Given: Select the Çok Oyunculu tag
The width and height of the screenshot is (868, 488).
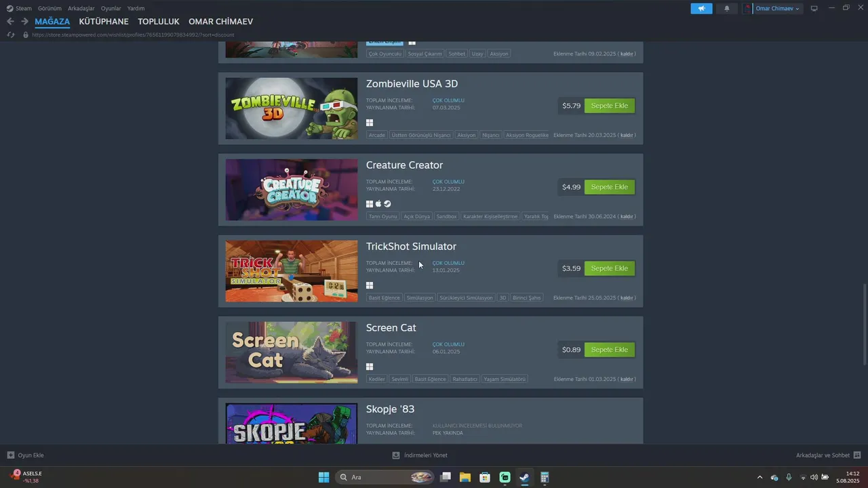Looking at the screenshot, I should pyautogui.click(x=385, y=54).
